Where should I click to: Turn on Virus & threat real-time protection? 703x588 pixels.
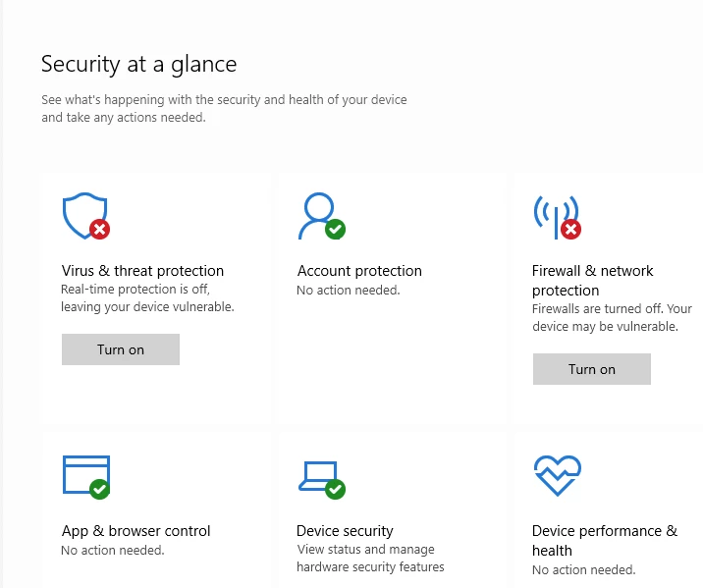121,349
